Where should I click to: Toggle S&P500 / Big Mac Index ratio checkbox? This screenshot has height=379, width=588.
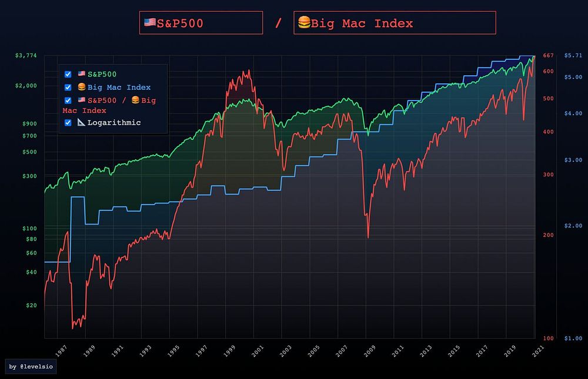(68, 100)
